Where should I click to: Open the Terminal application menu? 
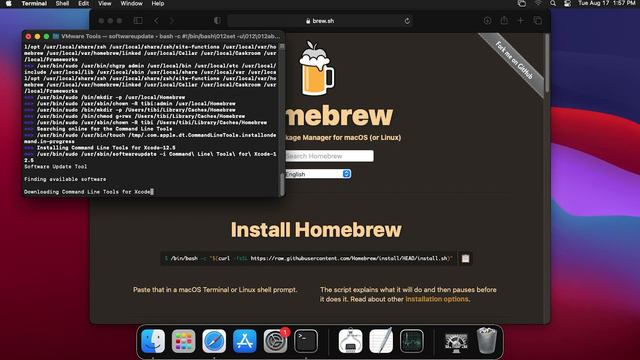click(x=34, y=4)
